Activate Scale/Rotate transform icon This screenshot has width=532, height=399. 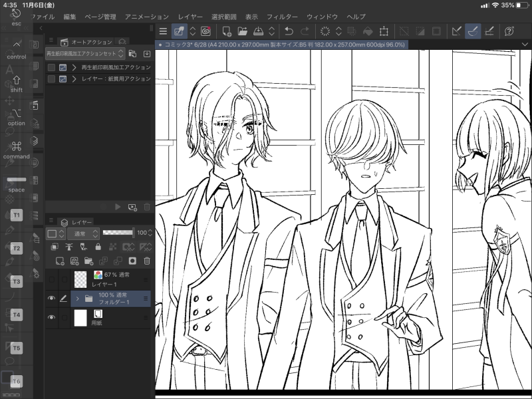(384, 31)
